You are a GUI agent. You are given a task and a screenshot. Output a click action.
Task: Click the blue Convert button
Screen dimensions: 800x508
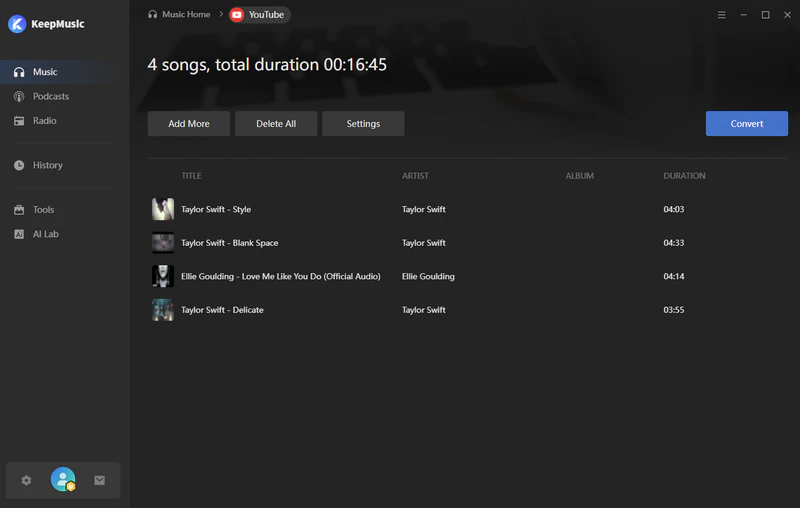[x=746, y=124]
